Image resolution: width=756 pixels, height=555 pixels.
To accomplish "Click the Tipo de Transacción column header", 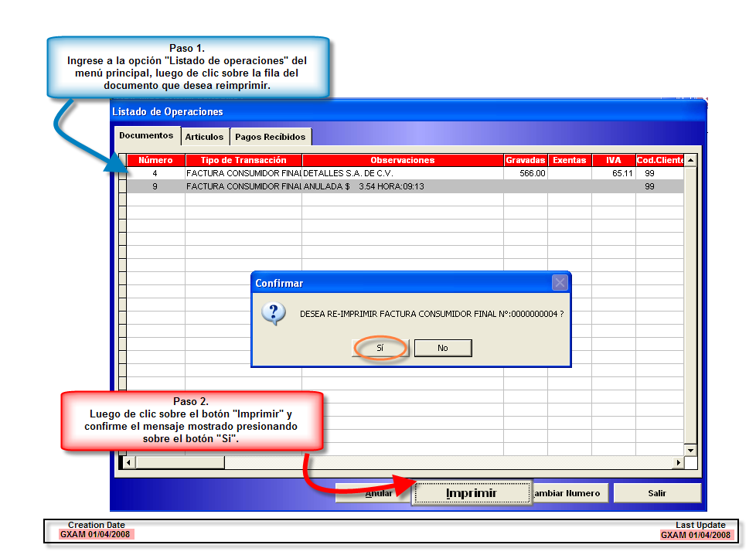I will coord(243,160).
